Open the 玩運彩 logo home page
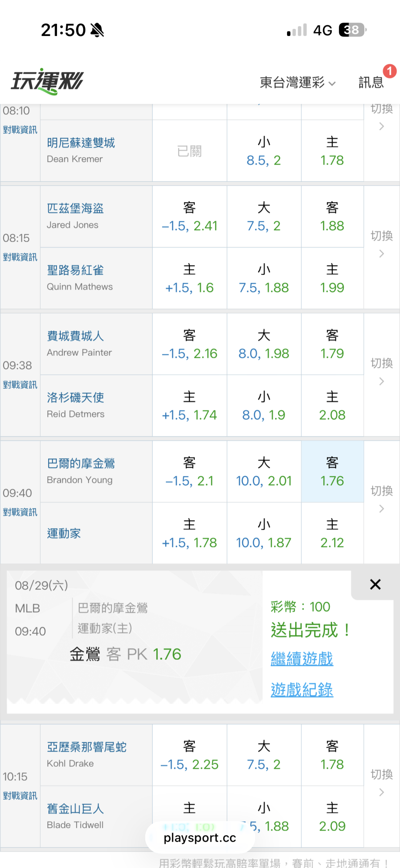The image size is (400, 868). pyautogui.click(x=47, y=82)
